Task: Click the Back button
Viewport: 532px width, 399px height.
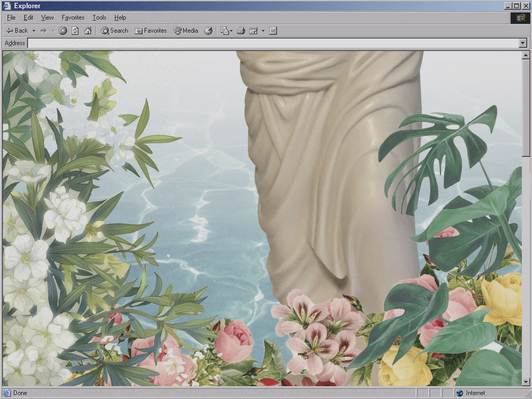Action: [x=17, y=31]
